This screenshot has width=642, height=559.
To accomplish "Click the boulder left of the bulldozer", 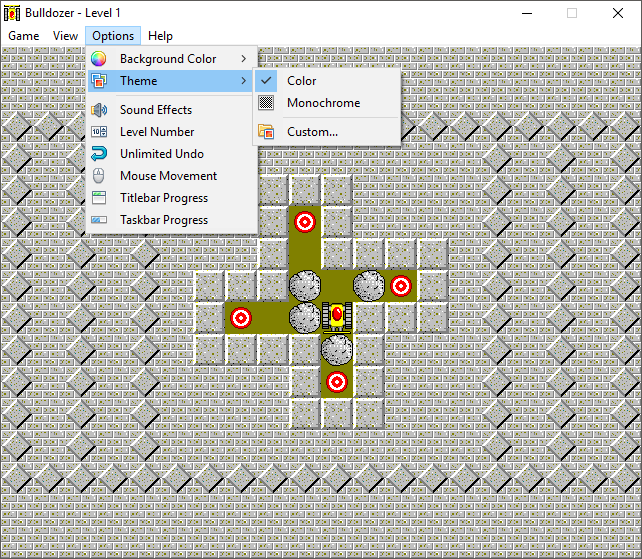I will [x=305, y=318].
